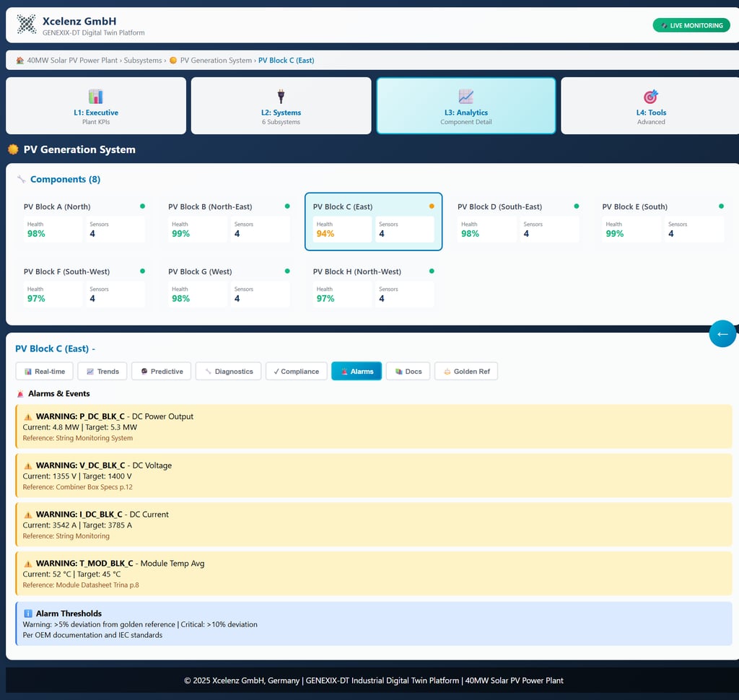Image resolution: width=739 pixels, height=700 pixels.
Task: Click the target icon on the L4: Tools card
Action: (x=651, y=96)
